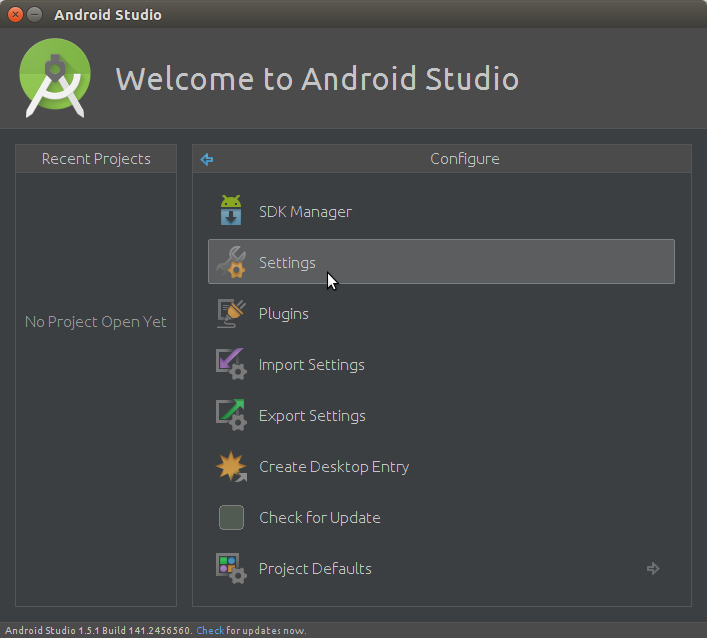Select Create Desktop Entry label
Screen dimensions: 707x638
pos(334,467)
